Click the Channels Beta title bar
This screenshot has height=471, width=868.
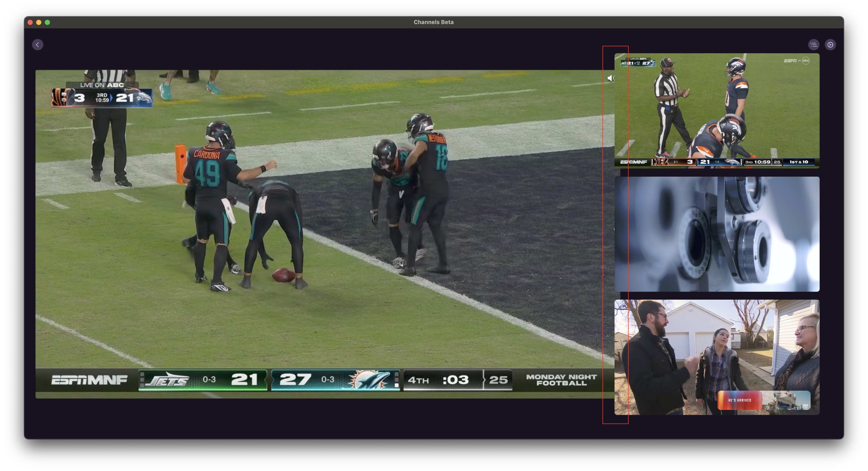(433, 22)
